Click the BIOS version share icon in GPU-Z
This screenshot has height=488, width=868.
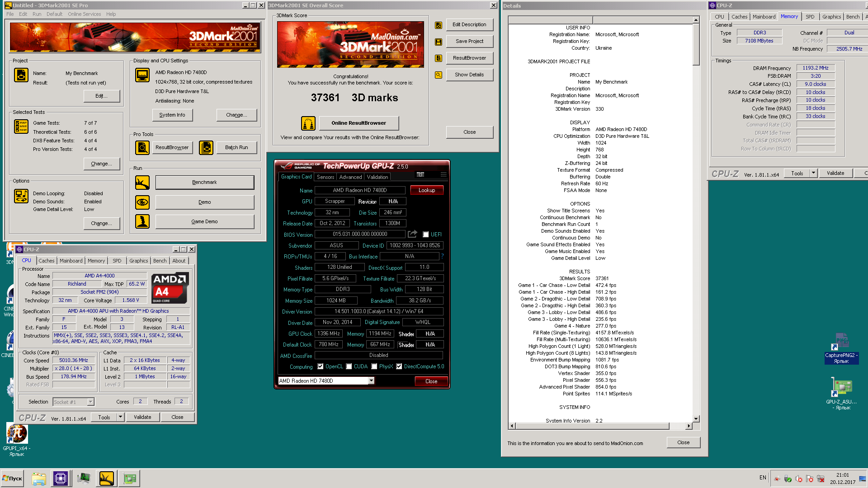pos(412,234)
